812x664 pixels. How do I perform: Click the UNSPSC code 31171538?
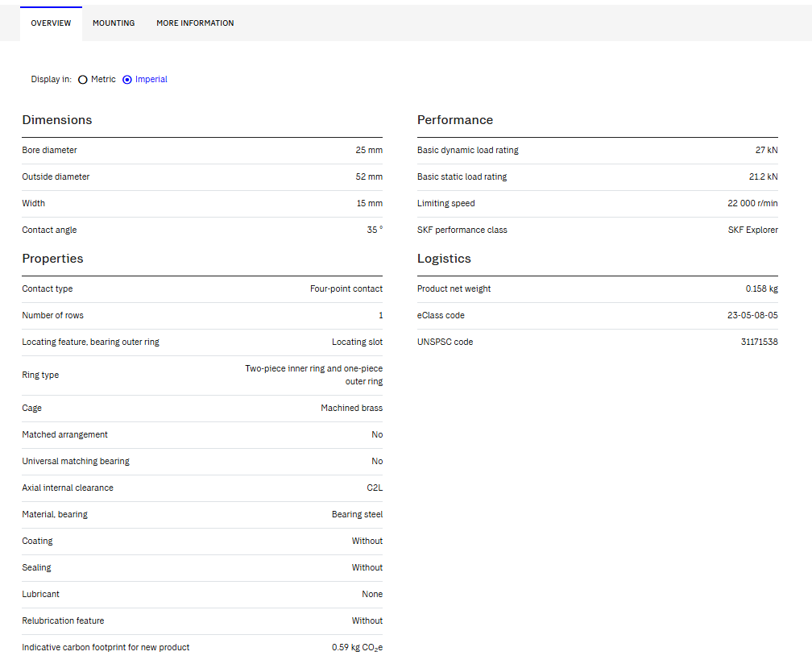point(759,342)
